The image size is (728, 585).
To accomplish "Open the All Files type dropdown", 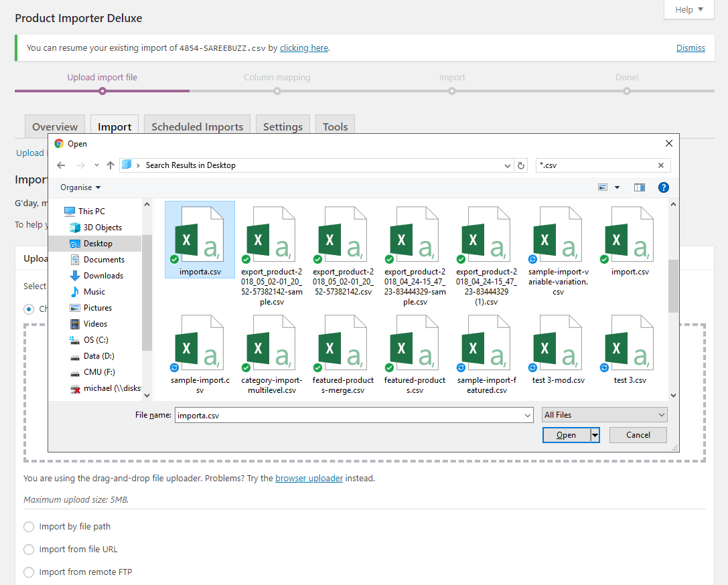I will click(605, 415).
